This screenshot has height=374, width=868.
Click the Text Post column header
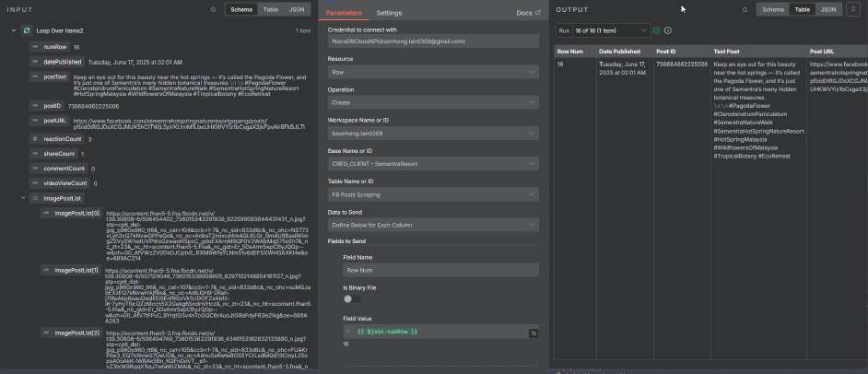(758, 52)
